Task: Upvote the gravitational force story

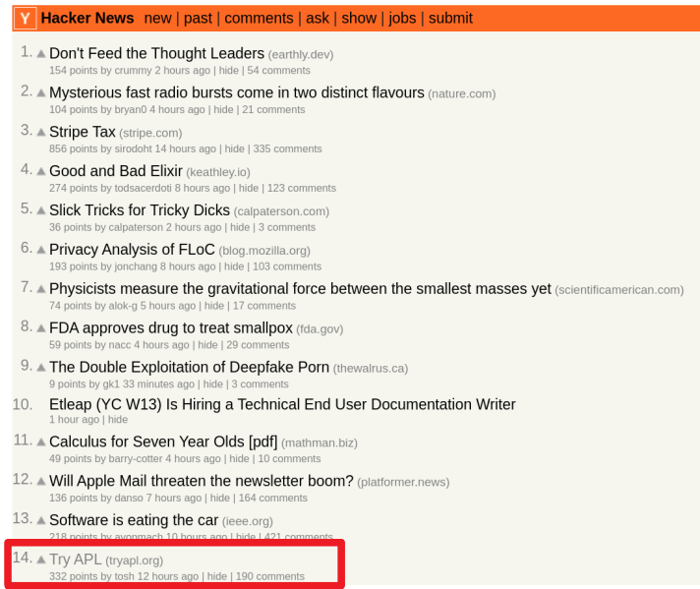Action: coord(41,289)
